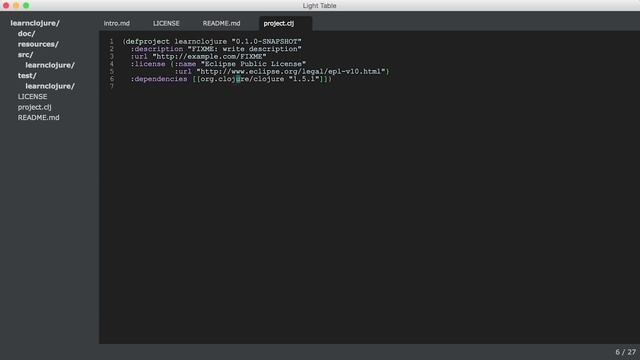Click the :license keyword on line 4
This screenshot has height=360, width=640.
coord(148,64)
